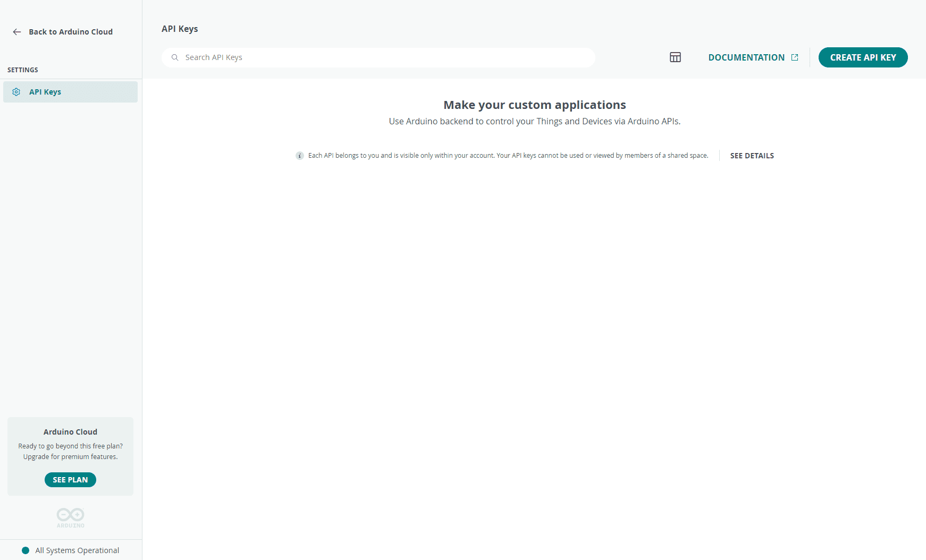Select the Arduino logo in the sidebar
The width and height of the screenshot is (926, 560).
tap(70, 517)
